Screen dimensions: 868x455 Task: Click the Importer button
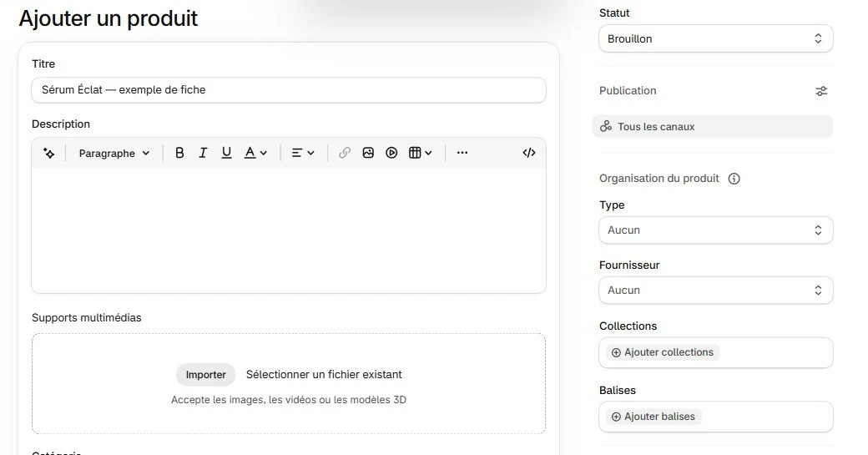point(206,375)
